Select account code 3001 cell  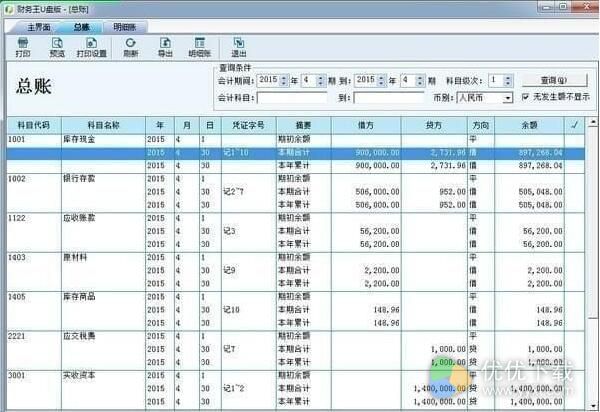34,376
